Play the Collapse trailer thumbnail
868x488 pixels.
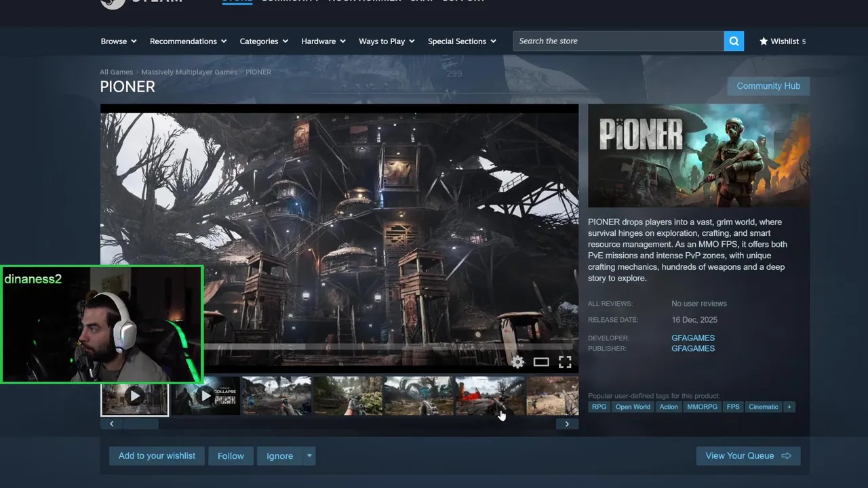point(205,396)
